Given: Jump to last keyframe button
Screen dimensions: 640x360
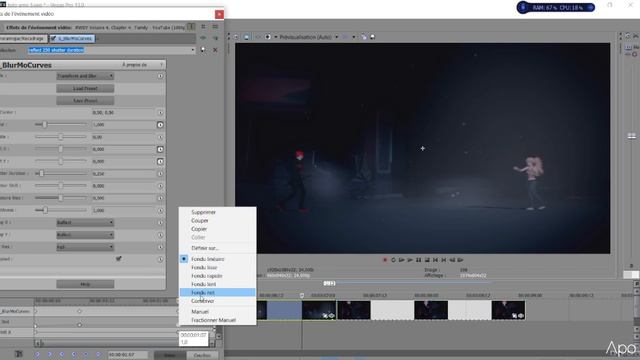Looking at the screenshot, I should (x=74, y=355).
